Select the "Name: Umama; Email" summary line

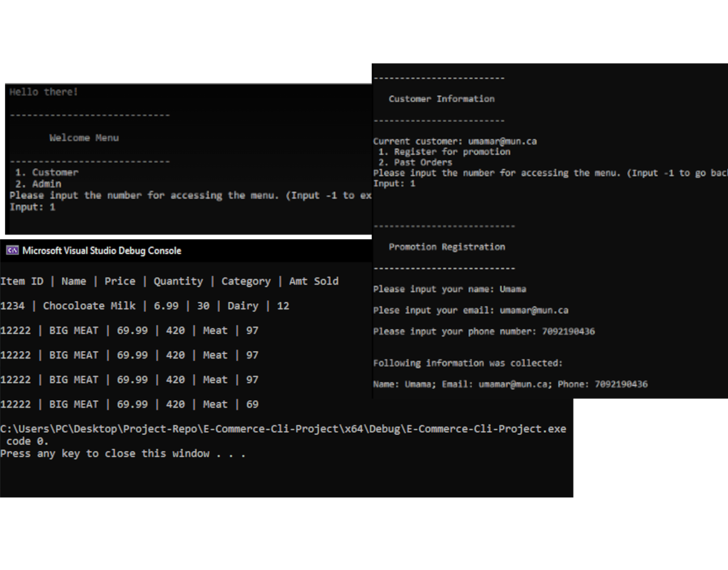pos(510,384)
